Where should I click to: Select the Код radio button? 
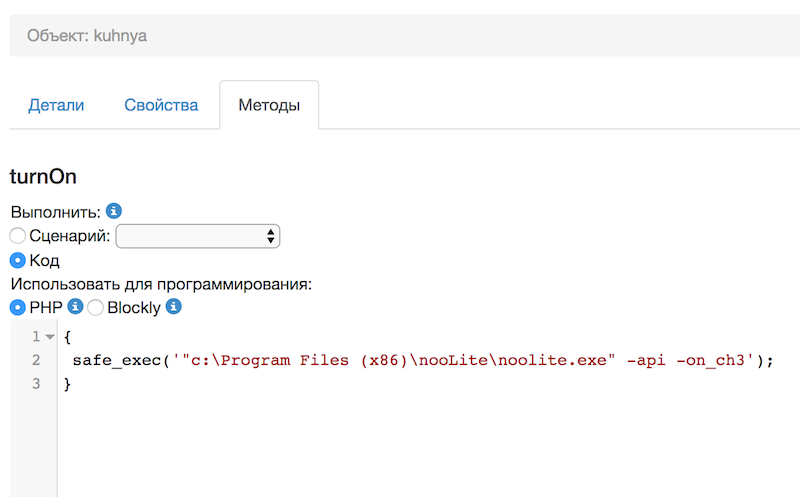pos(18,260)
